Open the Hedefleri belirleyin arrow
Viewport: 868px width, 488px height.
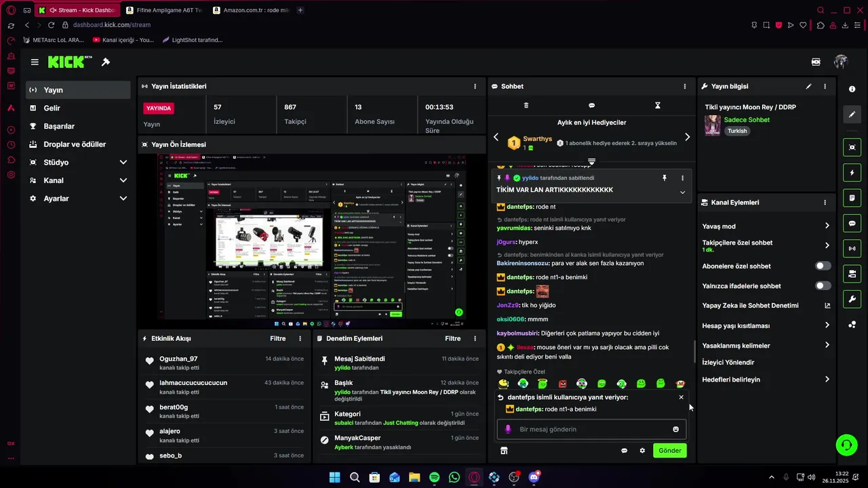pyautogui.click(x=827, y=380)
